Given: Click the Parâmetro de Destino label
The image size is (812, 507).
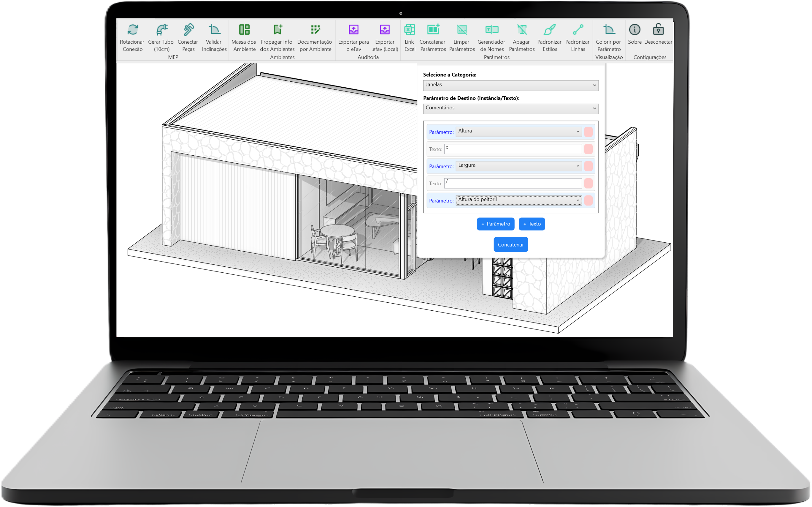Looking at the screenshot, I should (472, 98).
